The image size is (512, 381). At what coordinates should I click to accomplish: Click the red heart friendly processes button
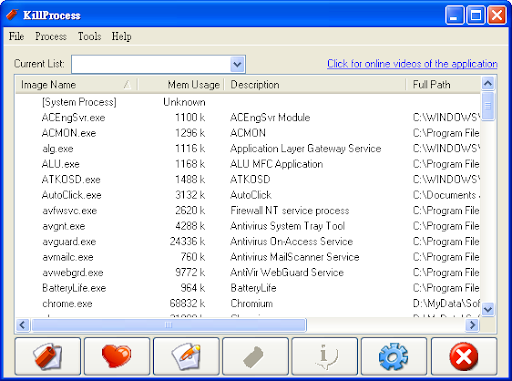pyautogui.click(x=117, y=356)
